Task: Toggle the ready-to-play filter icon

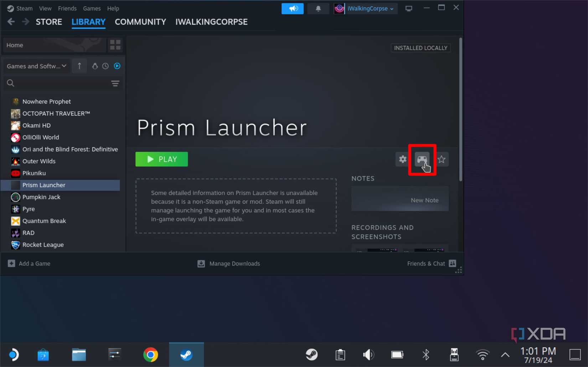Action: 117,66
